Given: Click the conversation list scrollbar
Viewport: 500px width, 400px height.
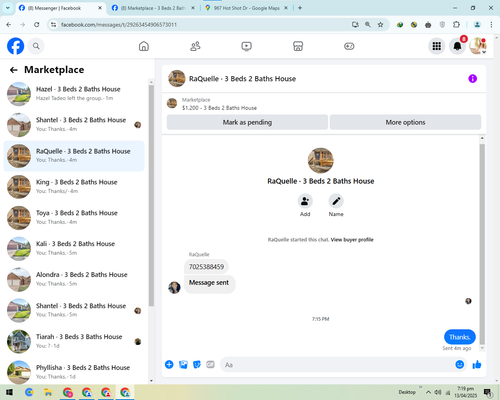Looking at the screenshot, I should pos(151,195).
